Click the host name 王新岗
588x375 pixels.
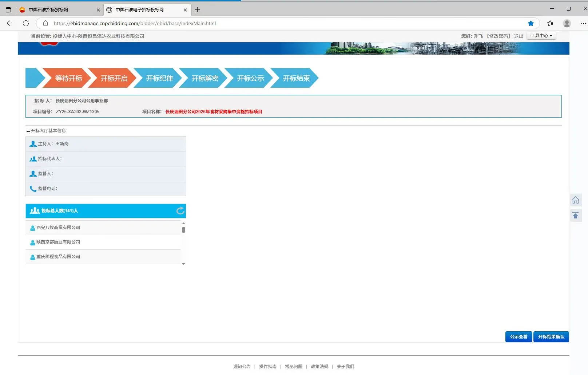62,144
